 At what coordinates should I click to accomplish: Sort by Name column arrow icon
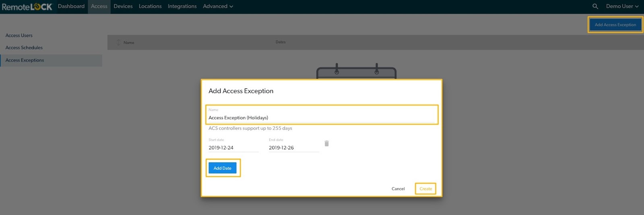click(118, 42)
